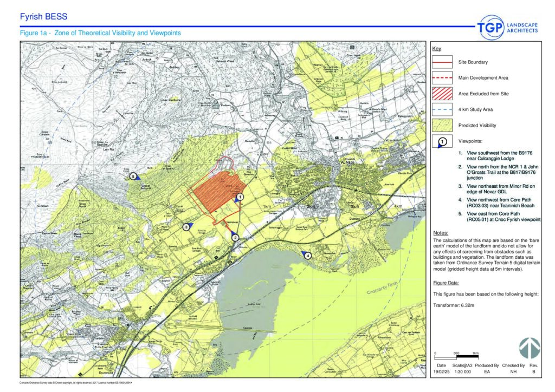Click the Viewpoints symbol in the key

(442, 141)
